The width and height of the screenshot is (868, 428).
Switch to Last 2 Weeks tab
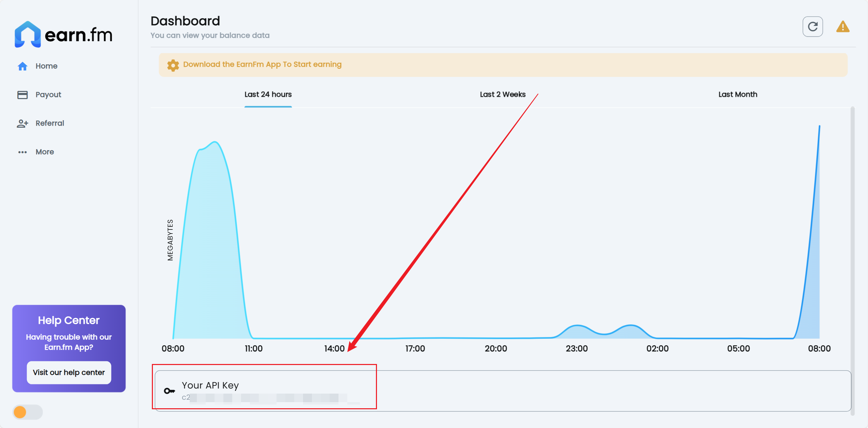point(503,94)
